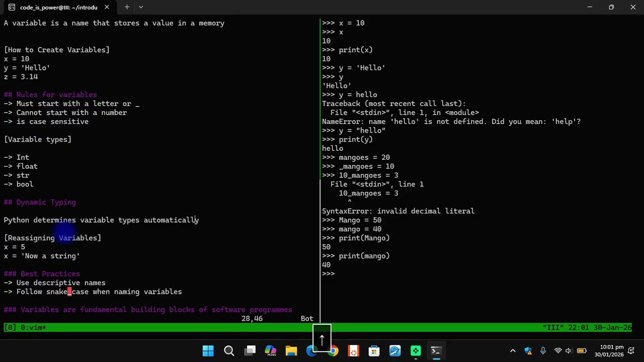
Task: Click the NameError message line
Action: click(x=451, y=122)
